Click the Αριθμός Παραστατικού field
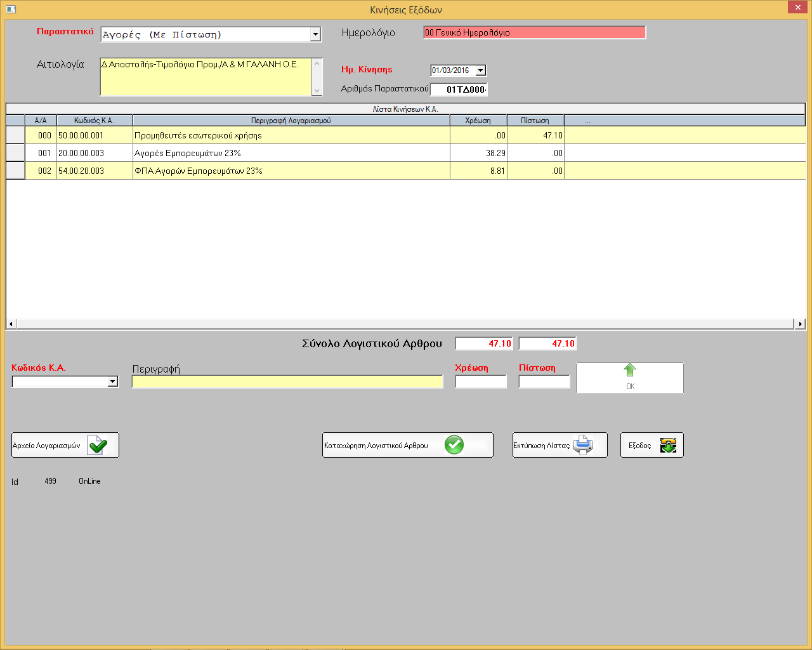 [459, 90]
